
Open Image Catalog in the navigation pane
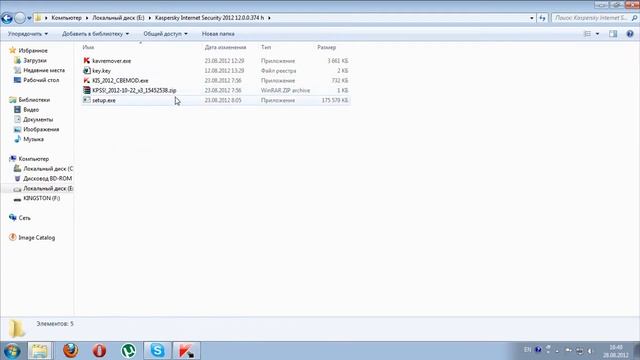coord(36,238)
